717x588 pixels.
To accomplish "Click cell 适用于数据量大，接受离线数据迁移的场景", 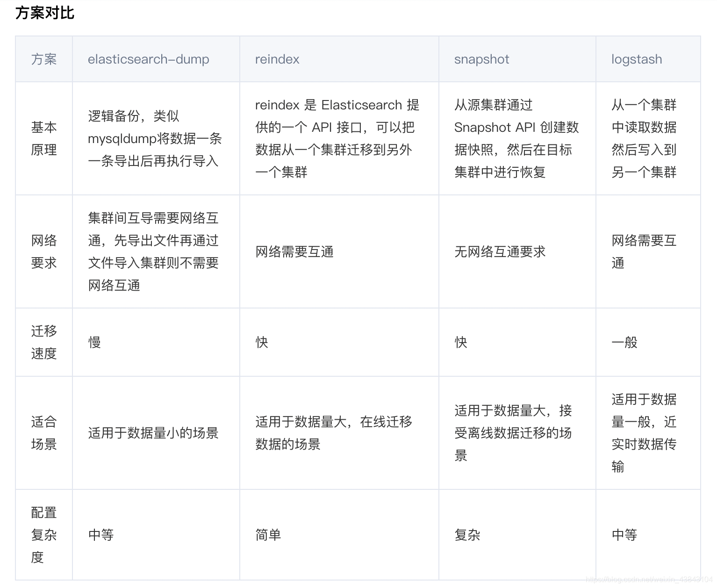I will coord(517,433).
